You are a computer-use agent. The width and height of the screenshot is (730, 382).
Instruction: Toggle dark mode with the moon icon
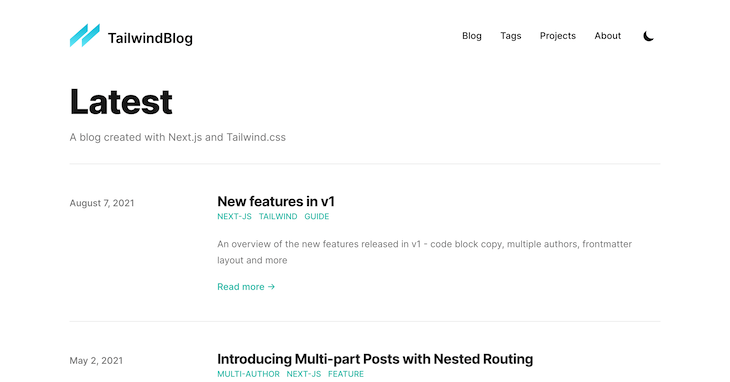click(649, 36)
